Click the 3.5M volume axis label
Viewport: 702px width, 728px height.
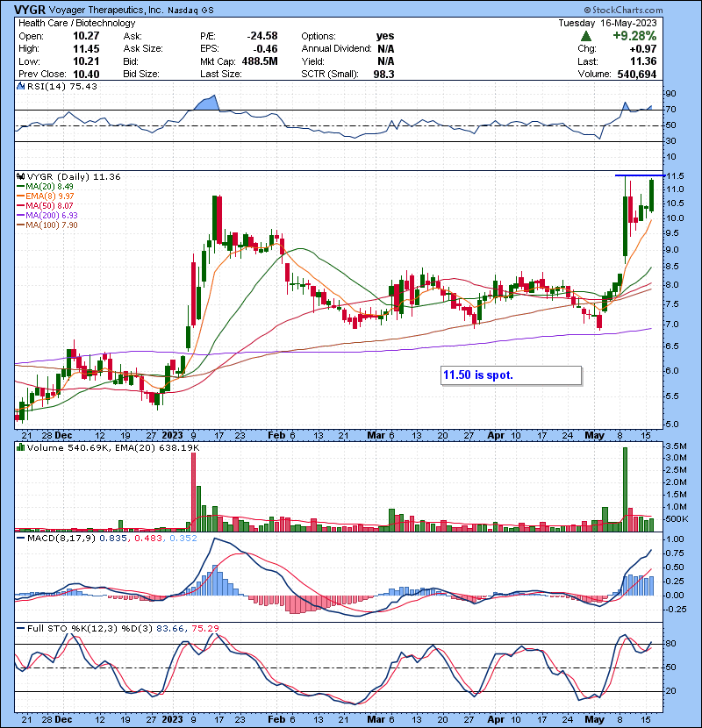(676, 446)
